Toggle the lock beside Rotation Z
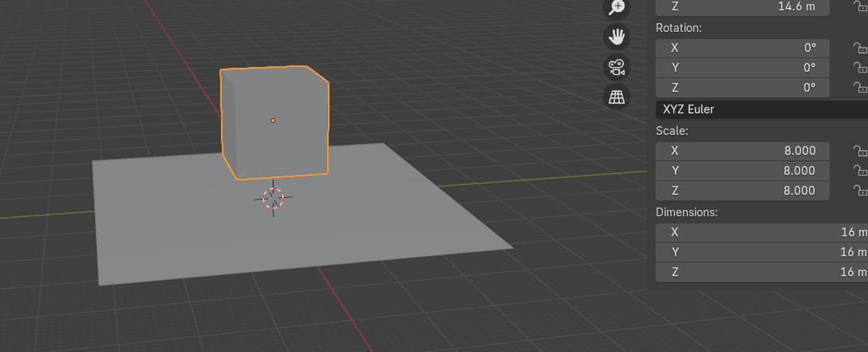This screenshot has height=352, width=868. [x=859, y=88]
